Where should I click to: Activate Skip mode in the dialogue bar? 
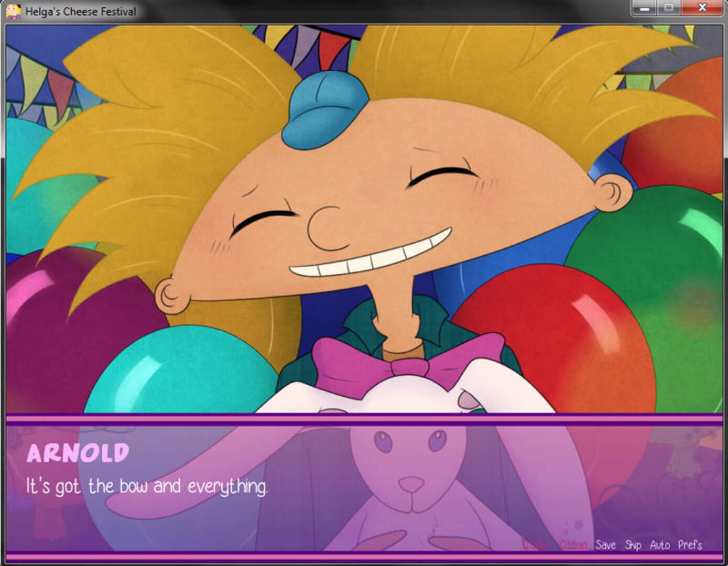(633, 545)
